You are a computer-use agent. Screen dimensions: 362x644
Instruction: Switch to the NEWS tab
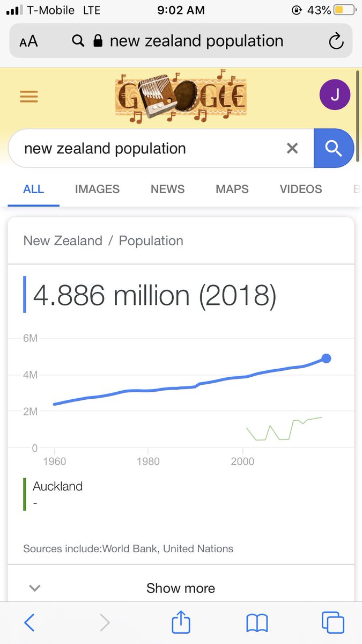point(167,189)
